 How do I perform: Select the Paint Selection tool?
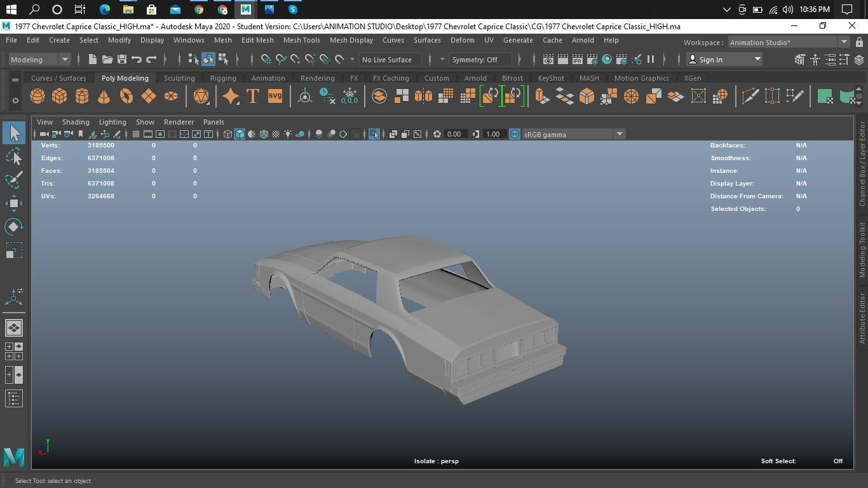14,179
